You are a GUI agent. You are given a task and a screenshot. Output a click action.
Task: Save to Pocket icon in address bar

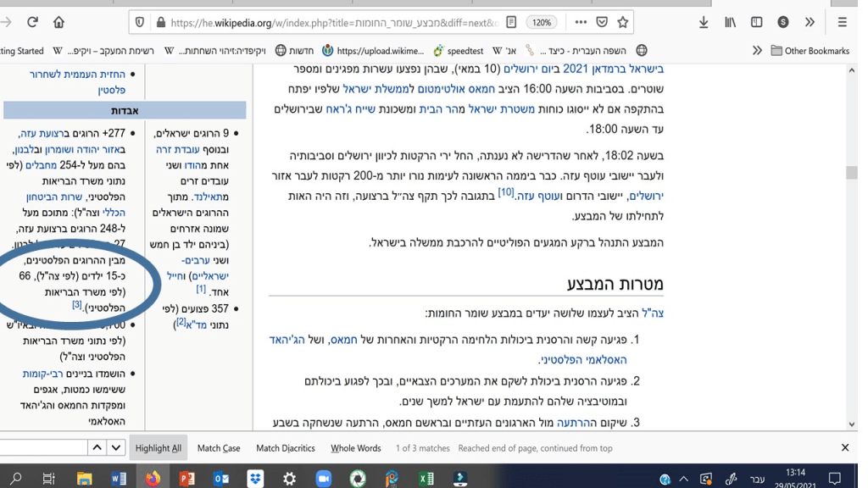point(602,23)
